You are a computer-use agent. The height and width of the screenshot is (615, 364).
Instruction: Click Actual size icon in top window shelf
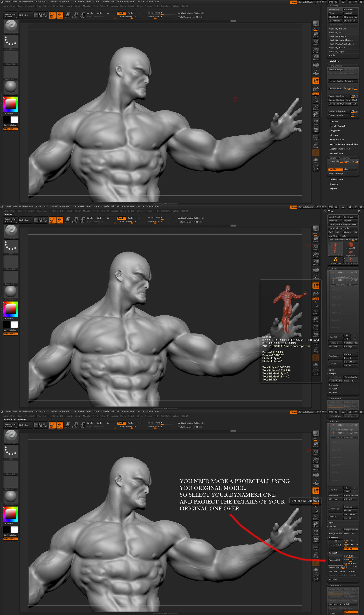(316, 50)
